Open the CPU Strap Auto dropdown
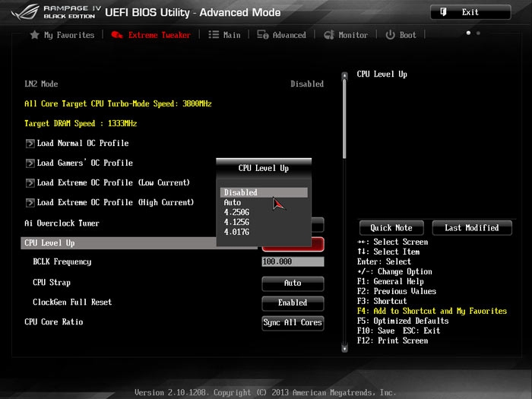532x399 pixels. click(293, 283)
